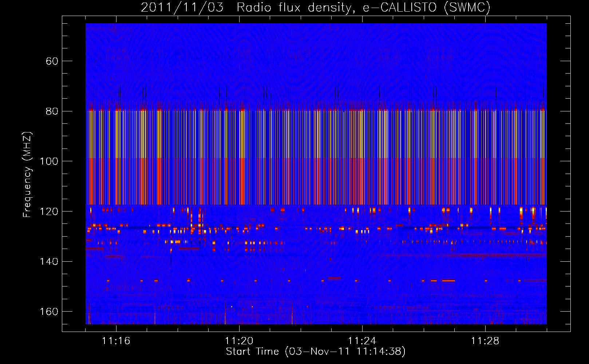This screenshot has height=364, width=589.
Task: Click the 11:24 time tick label
Action: click(362, 341)
